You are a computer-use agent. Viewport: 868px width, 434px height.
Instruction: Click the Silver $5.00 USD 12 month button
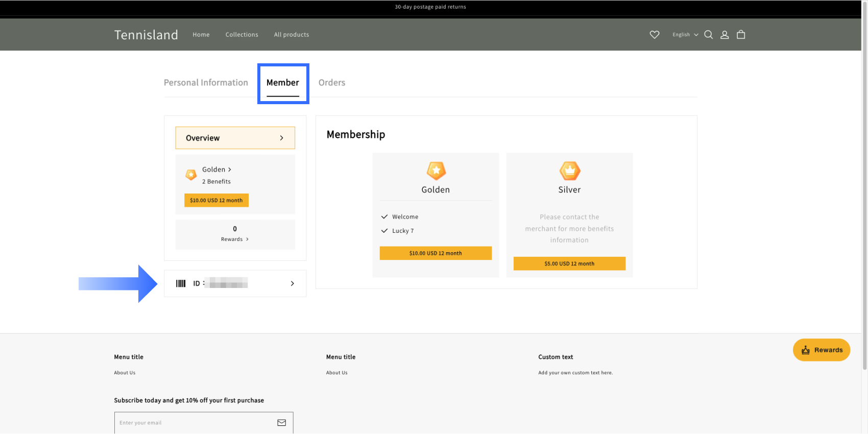point(569,263)
